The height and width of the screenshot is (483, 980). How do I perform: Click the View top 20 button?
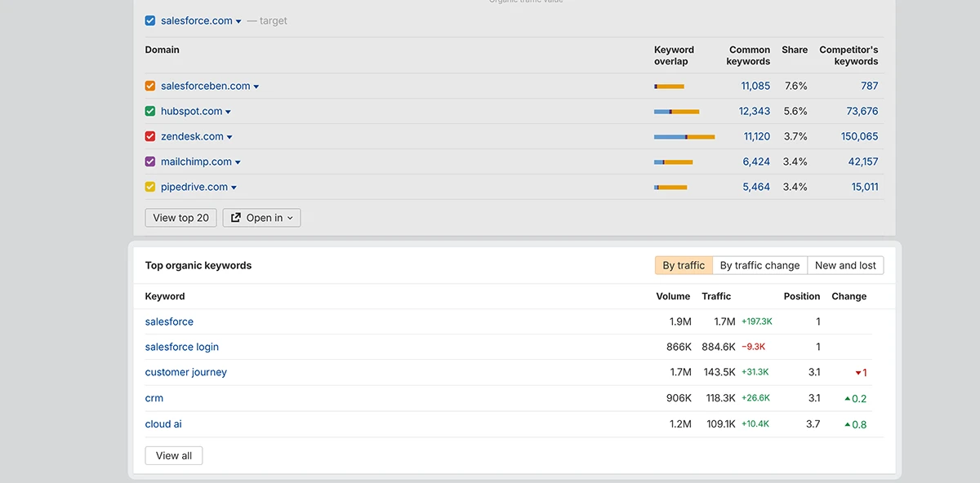click(x=180, y=218)
